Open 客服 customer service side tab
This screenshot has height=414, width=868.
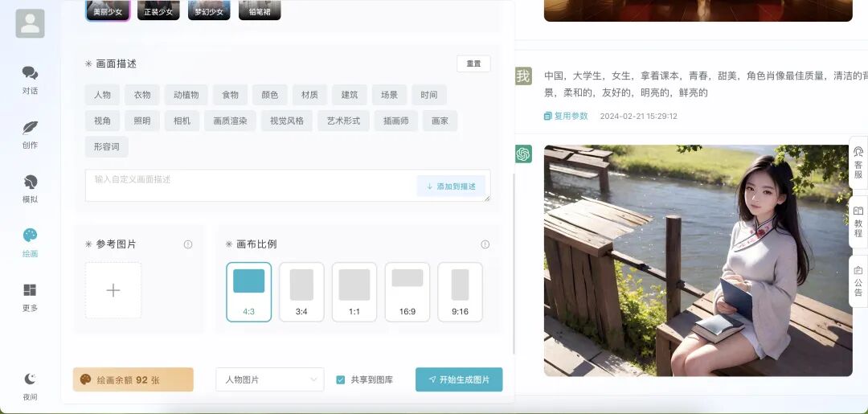click(858, 162)
